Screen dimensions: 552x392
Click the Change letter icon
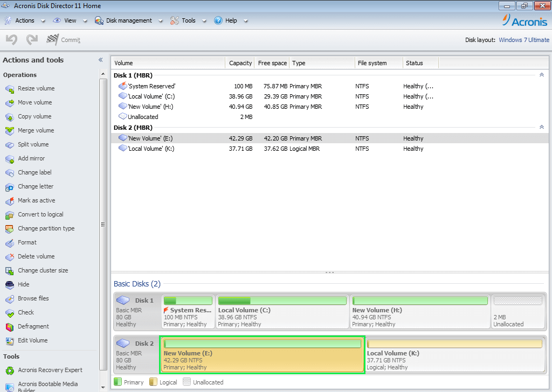[x=10, y=187]
